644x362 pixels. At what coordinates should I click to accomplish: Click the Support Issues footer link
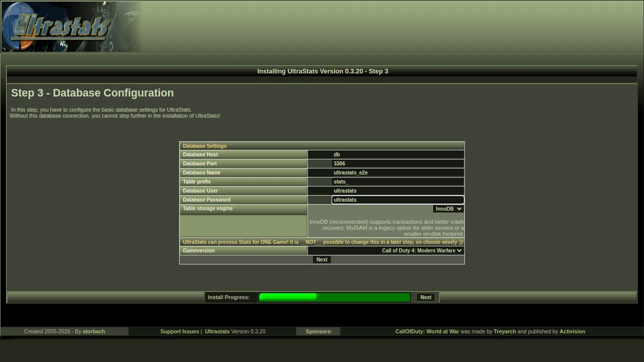180,331
